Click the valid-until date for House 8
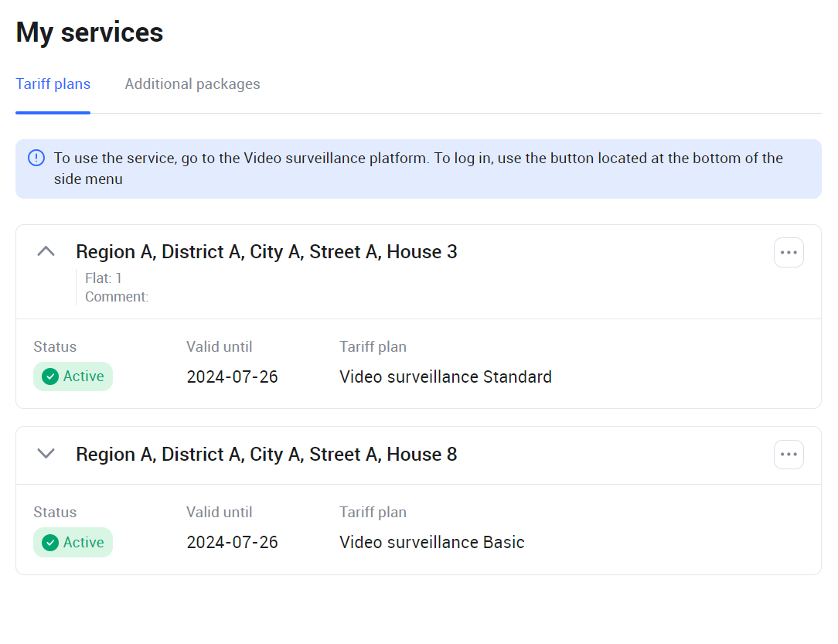This screenshot has height=644, width=838. pyautogui.click(x=232, y=543)
